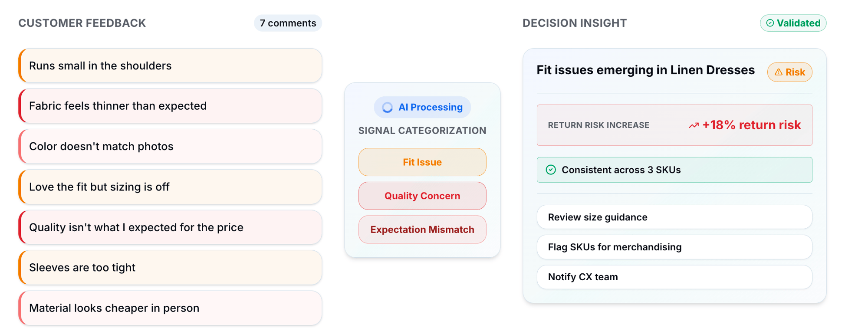
Task: Click 'Consistent across 3 SKUs' banner
Action: click(674, 170)
